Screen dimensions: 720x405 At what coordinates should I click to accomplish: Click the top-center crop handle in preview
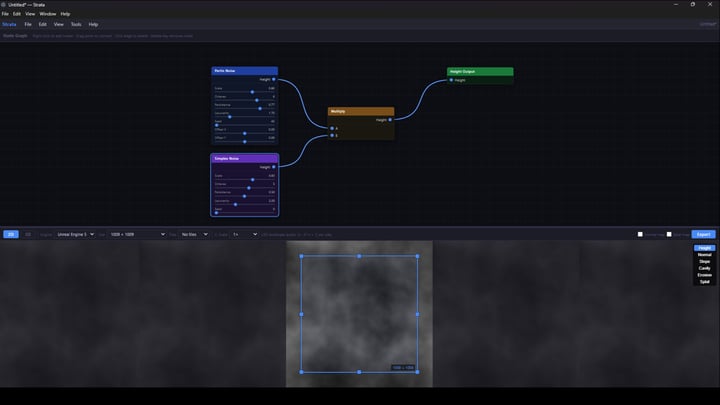pos(359,256)
